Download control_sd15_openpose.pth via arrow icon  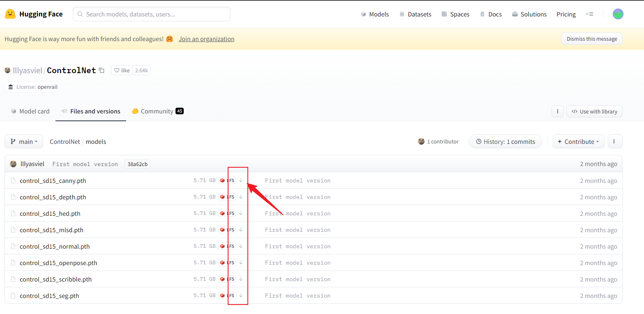point(241,263)
